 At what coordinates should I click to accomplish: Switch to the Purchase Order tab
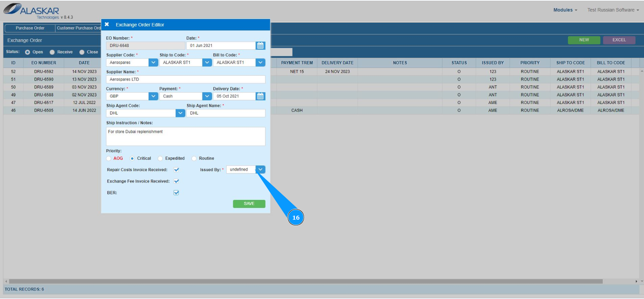point(30,28)
